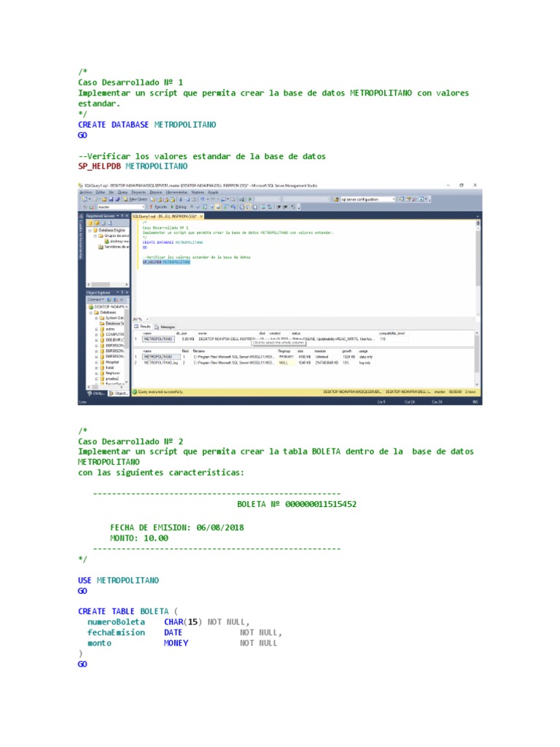Click the CREATE DATABASE METROPOLITANO line in the SSMS editor

coord(172,242)
